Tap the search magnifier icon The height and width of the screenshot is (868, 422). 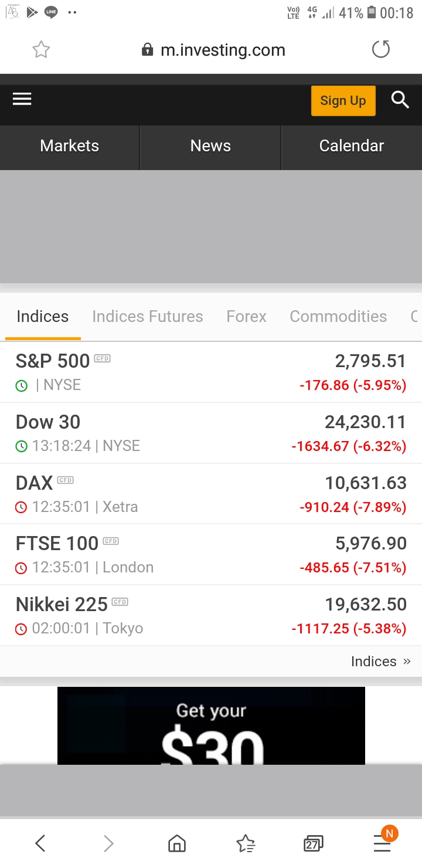click(x=400, y=100)
